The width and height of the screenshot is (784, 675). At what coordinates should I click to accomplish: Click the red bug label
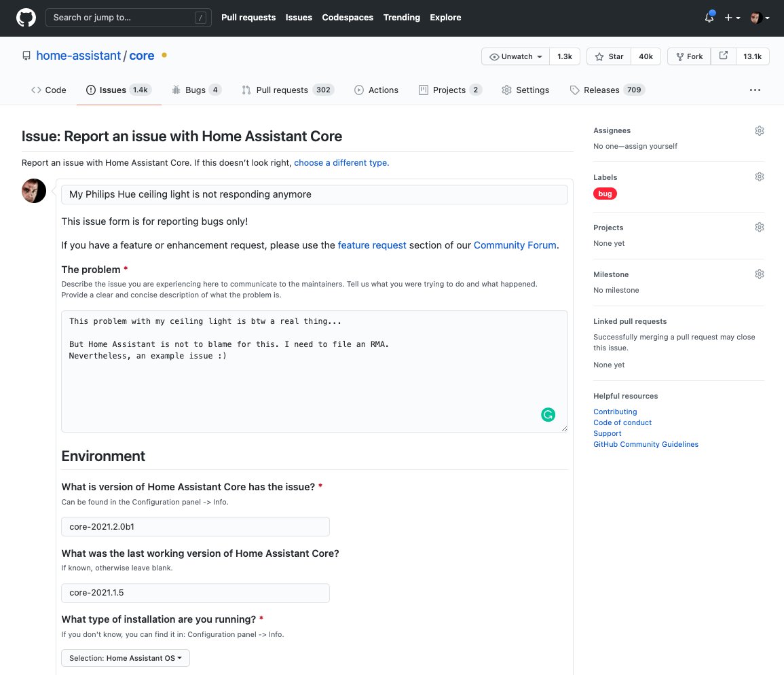point(605,194)
